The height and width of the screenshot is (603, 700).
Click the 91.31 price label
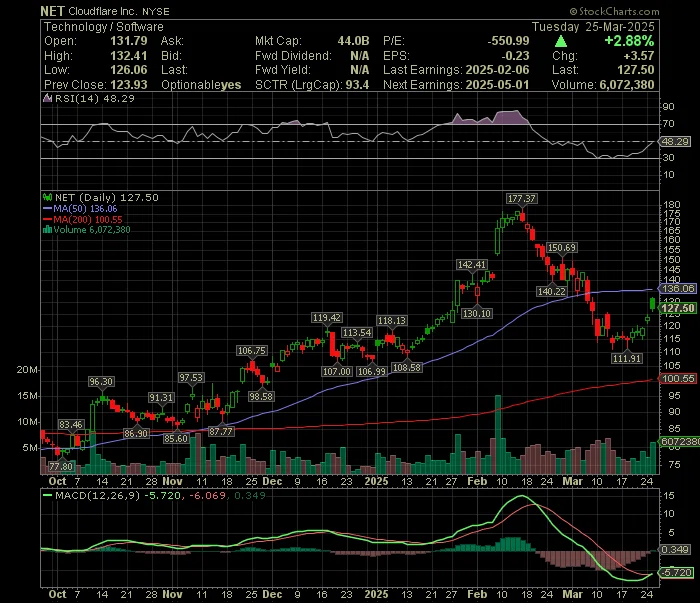(x=161, y=398)
